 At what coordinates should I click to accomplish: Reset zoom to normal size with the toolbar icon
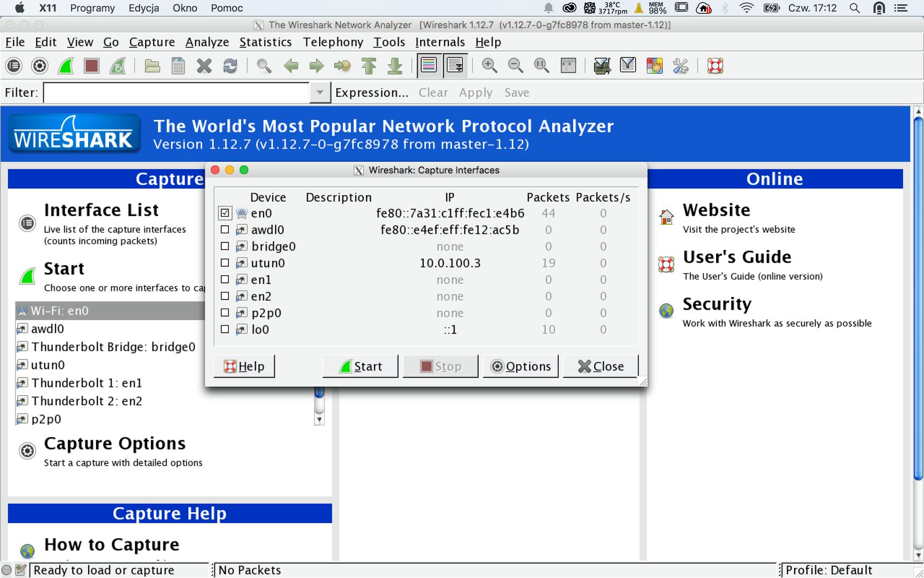click(542, 66)
